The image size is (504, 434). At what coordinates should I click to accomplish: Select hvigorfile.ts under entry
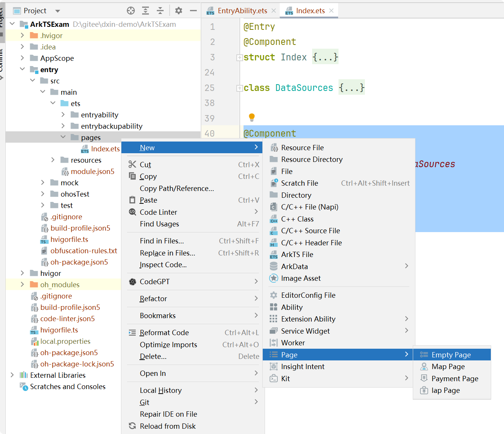(x=69, y=239)
